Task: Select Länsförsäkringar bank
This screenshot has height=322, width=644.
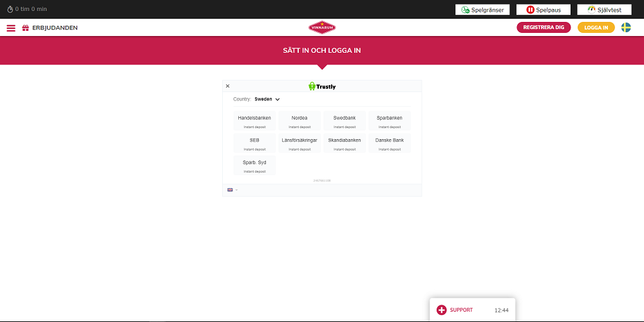Action: pyautogui.click(x=299, y=143)
